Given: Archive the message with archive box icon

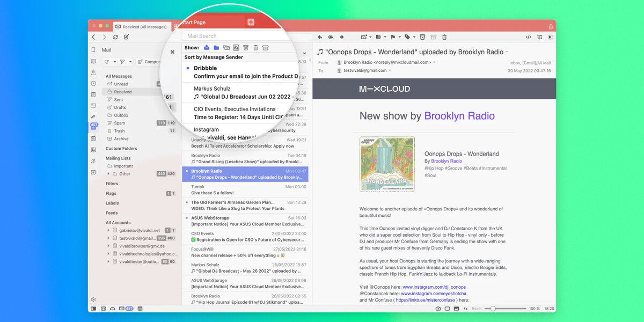Looking at the screenshot, I should [x=433, y=37].
